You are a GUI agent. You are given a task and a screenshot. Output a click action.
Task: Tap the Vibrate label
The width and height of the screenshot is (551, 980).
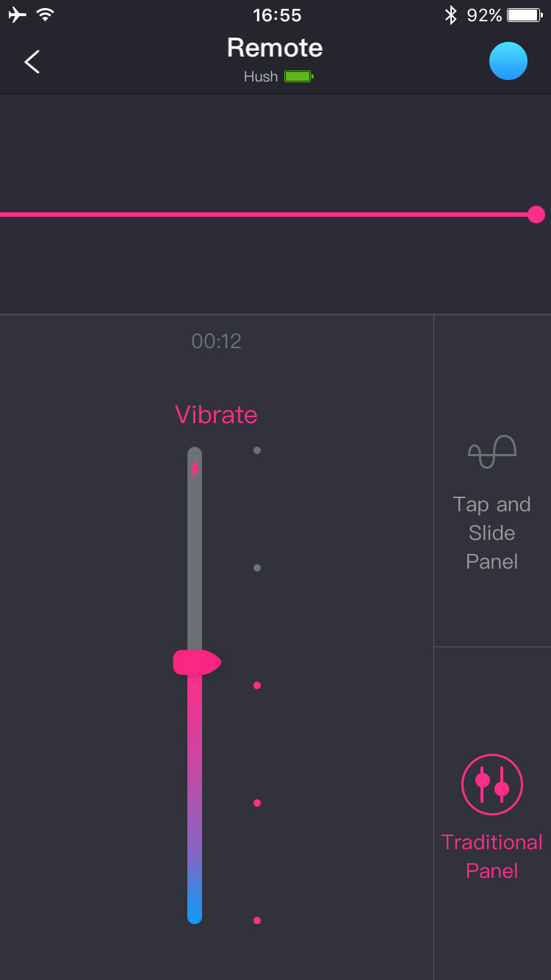[216, 414]
